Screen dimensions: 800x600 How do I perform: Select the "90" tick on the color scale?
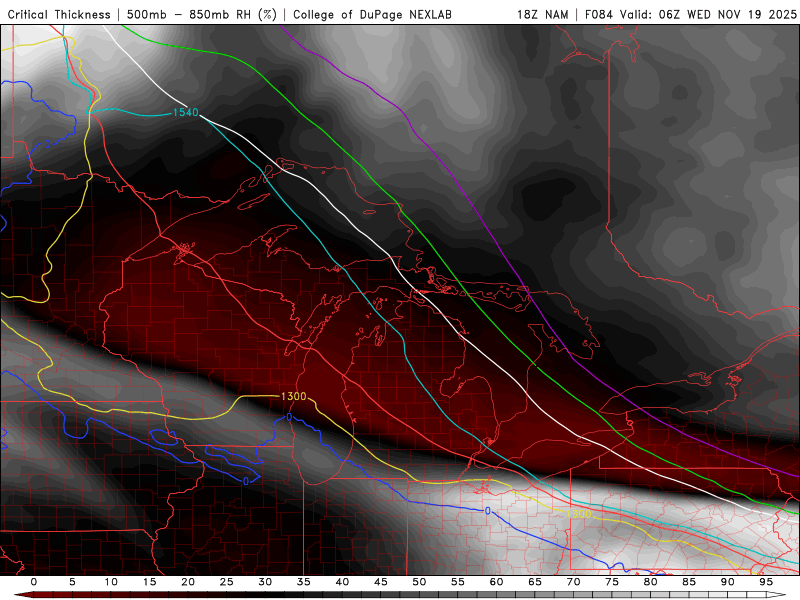pos(728,582)
